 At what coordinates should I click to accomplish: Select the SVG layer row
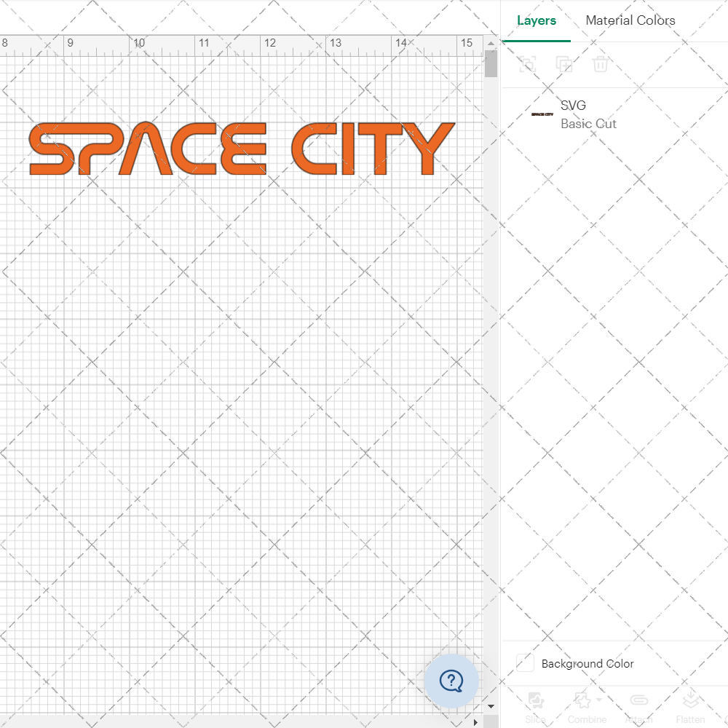point(614,114)
